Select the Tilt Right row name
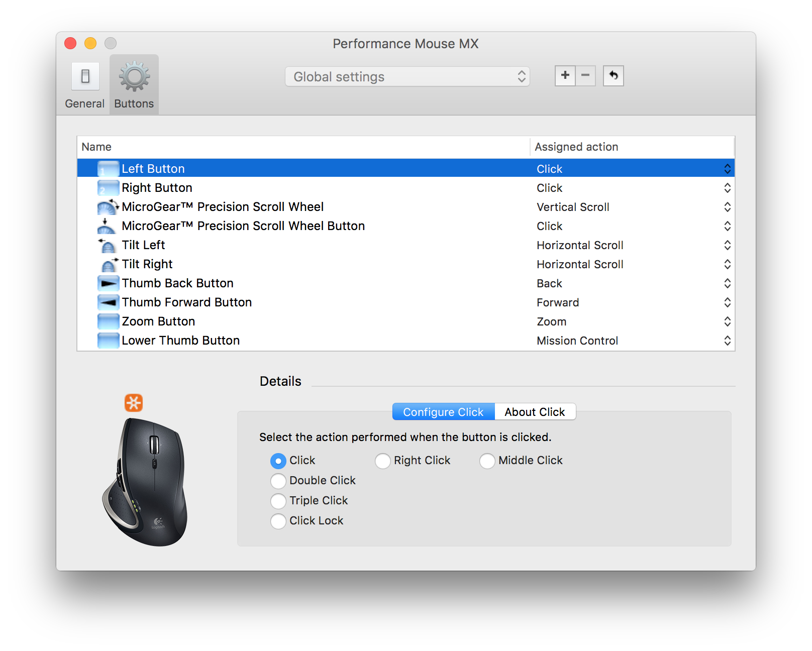Image resolution: width=812 pixels, height=651 pixels. 147,264
